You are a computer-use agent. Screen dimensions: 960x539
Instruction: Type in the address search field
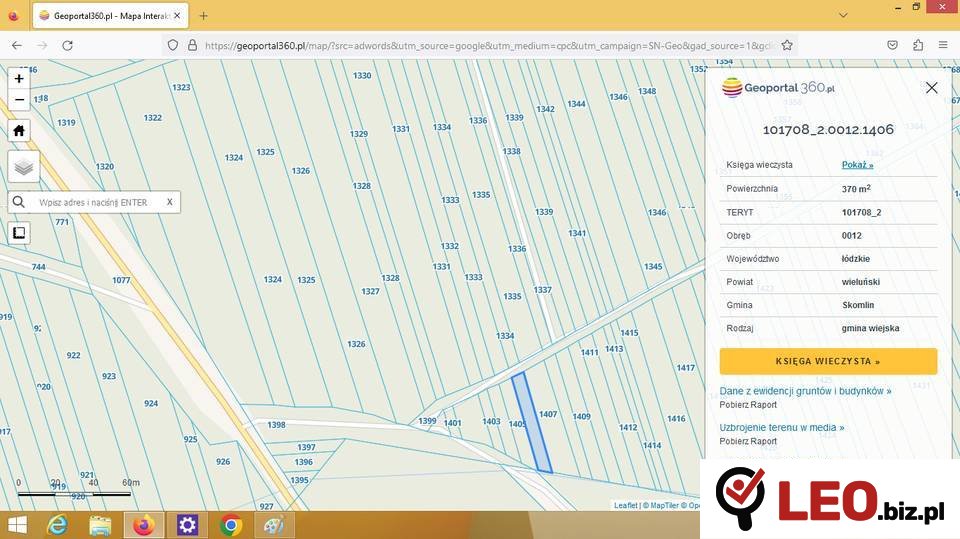click(95, 202)
